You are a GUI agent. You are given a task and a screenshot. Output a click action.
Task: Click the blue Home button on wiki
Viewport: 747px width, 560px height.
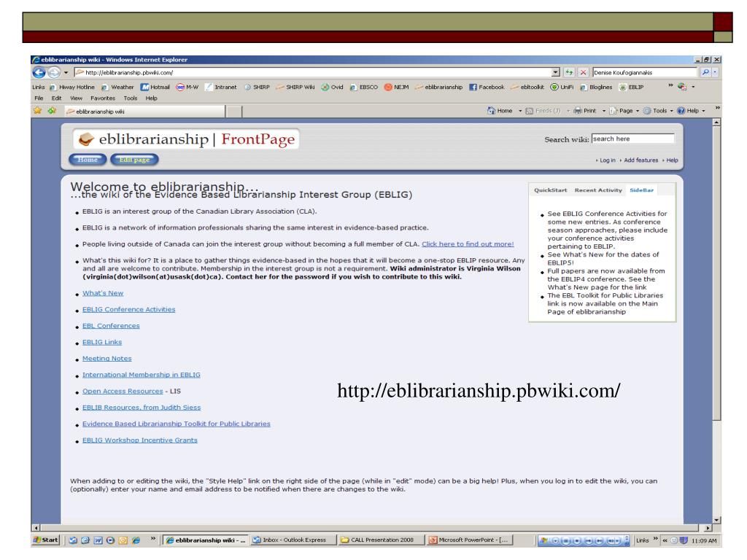pyautogui.click(x=88, y=160)
